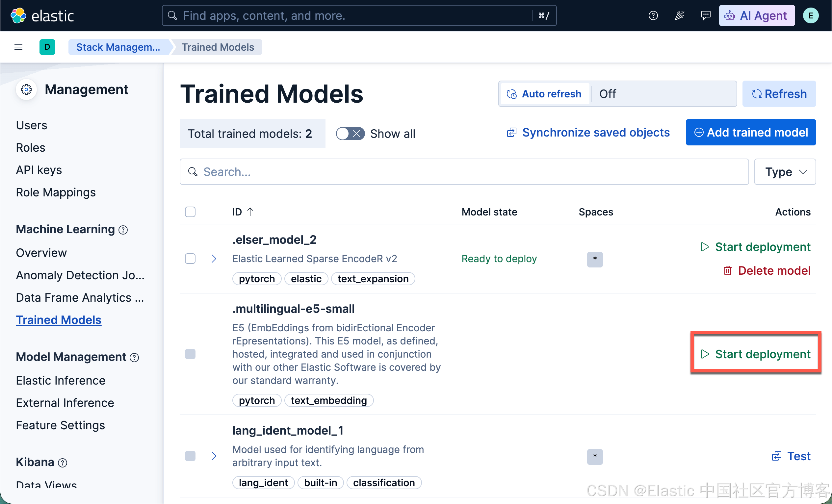Start deployment of .multilingual-e5-small
This screenshot has width=832, height=504.
tap(756, 354)
